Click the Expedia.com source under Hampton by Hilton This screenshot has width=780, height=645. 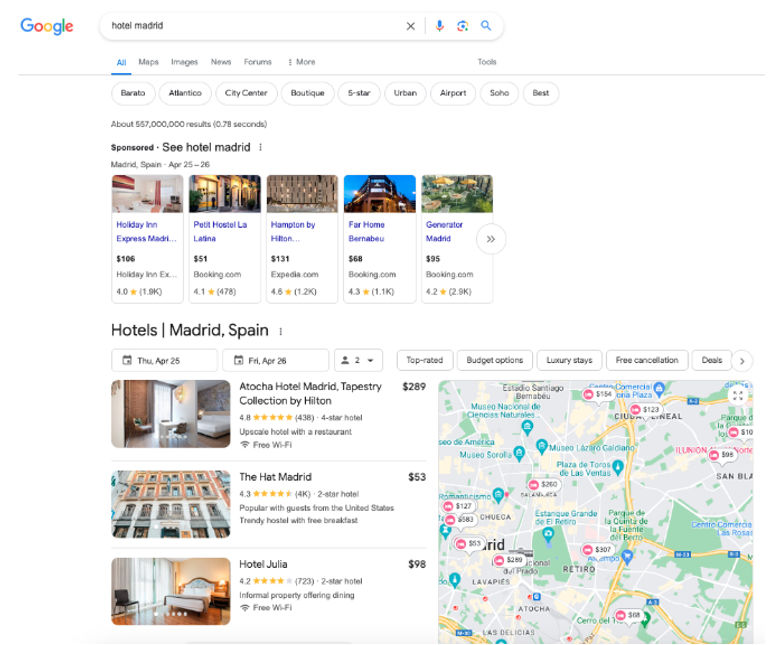pyautogui.click(x=294, y=275)
